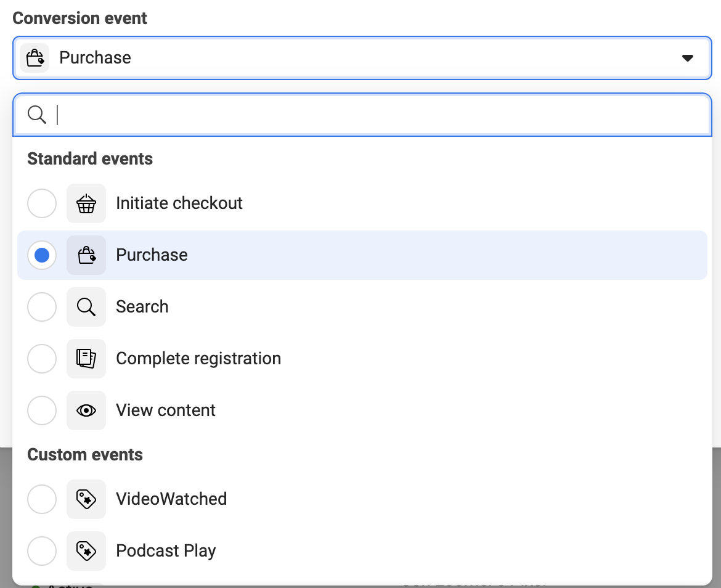Select the Search event radio button
Image resolution: width=721 pixels, height=588 pixels.
42,307
